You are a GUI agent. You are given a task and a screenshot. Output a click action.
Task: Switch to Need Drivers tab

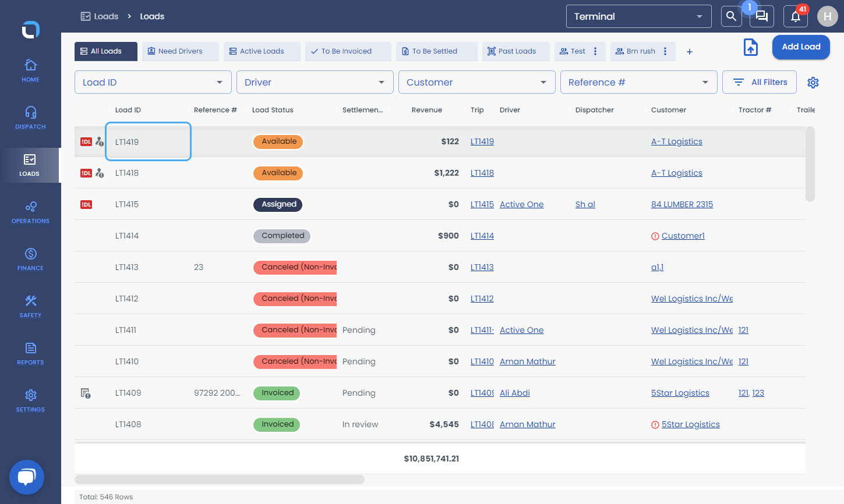coord(181,51)
